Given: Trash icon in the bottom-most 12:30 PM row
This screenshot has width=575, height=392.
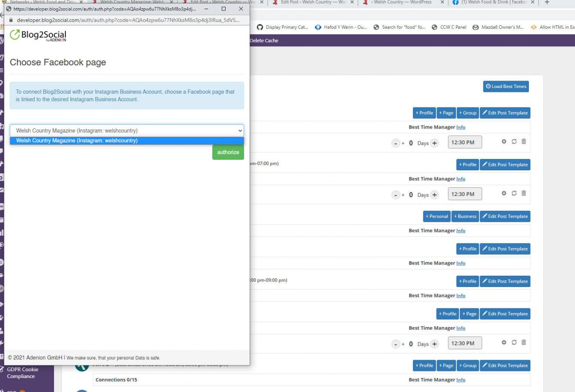Looking at the screenshot, I should (x=524, y=342).
